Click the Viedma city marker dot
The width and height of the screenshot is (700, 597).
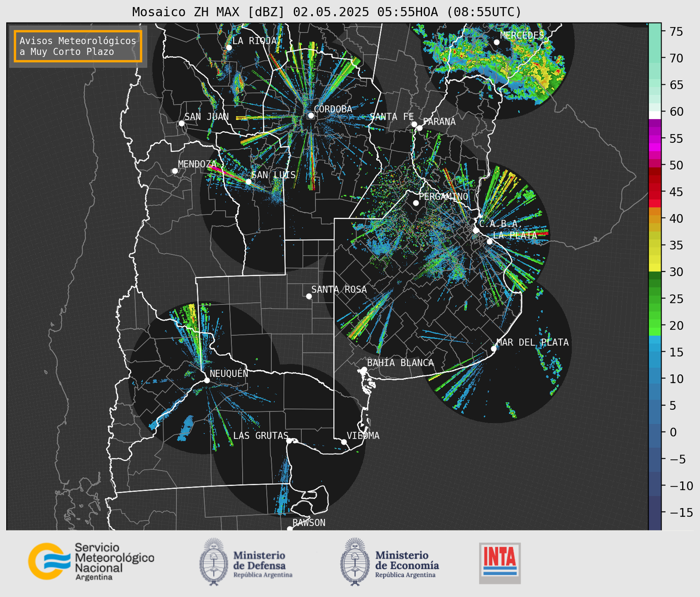pos(344,441)
